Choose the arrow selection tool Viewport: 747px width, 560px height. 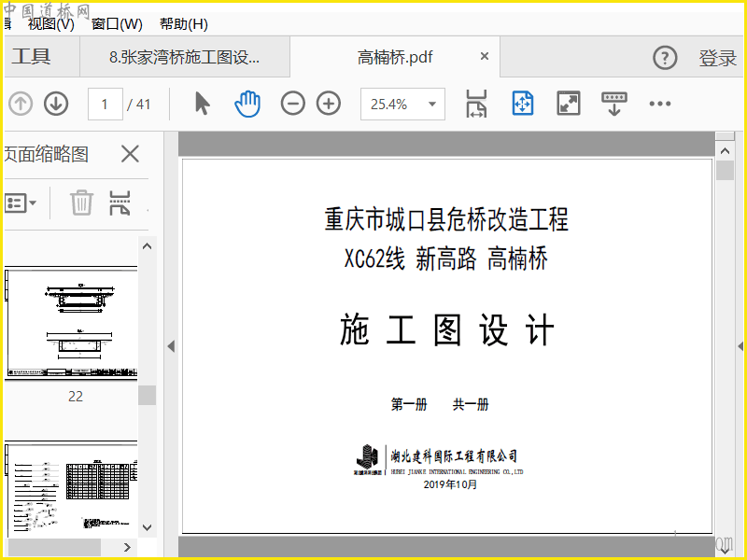[202, 104]
